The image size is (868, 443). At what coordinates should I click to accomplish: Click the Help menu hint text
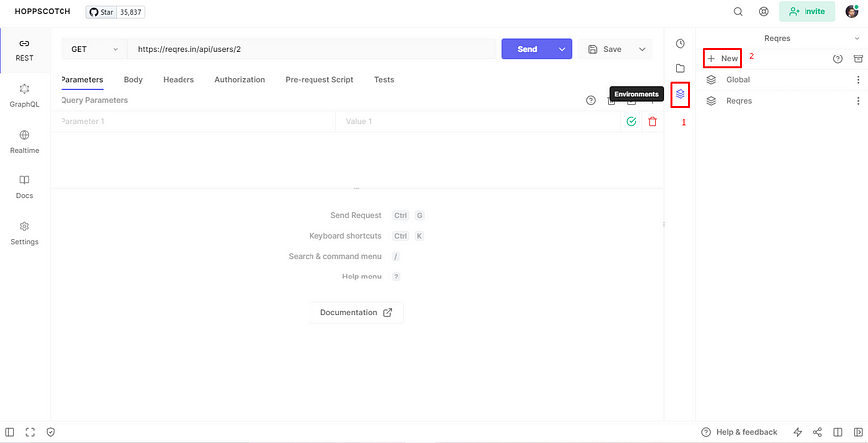362,277
